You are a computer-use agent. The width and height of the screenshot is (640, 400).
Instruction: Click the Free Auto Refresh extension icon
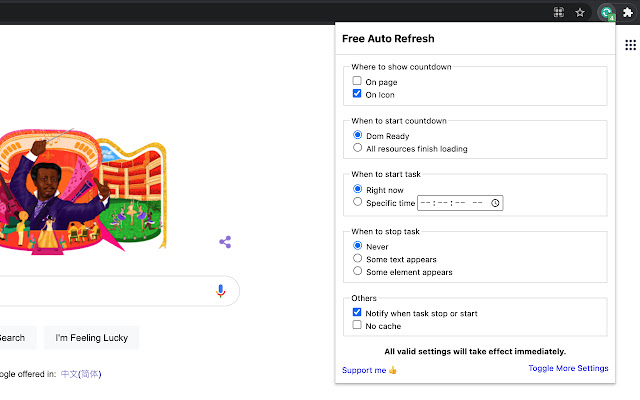point(606,13)
